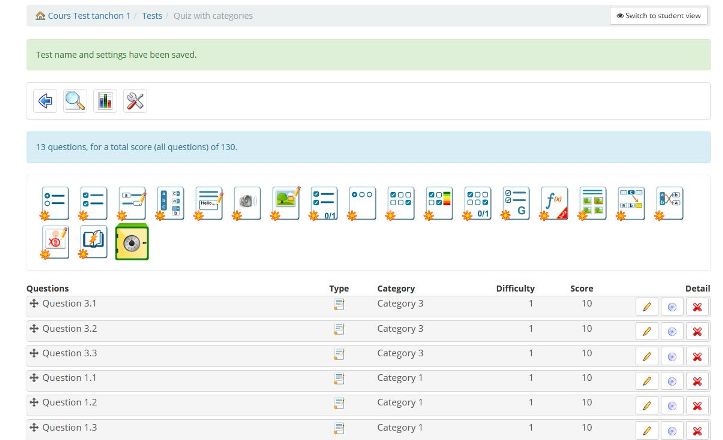Add the checkbox grid combination question
The height and width of the screenshot is (440, 723).
[400, 203]
